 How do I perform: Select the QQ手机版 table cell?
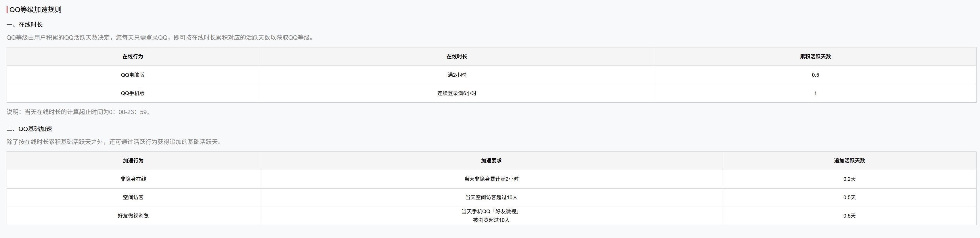click(x=133, y=93)
